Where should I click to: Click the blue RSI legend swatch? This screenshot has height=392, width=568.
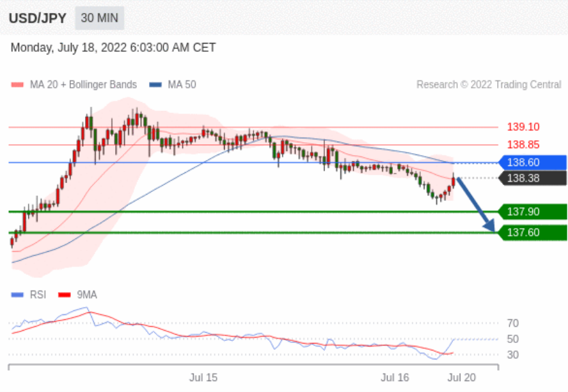tap(18, 295)
